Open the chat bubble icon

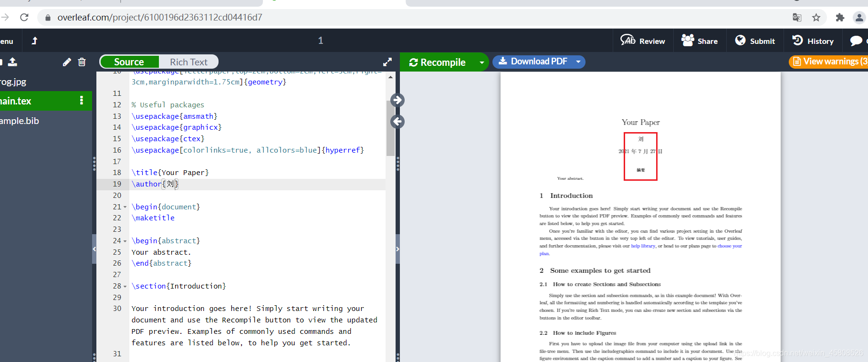pyautogui.click(x=857, y=41)
